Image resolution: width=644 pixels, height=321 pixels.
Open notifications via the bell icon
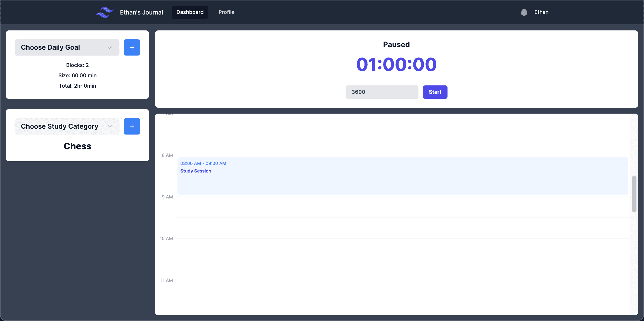(524, 12)
